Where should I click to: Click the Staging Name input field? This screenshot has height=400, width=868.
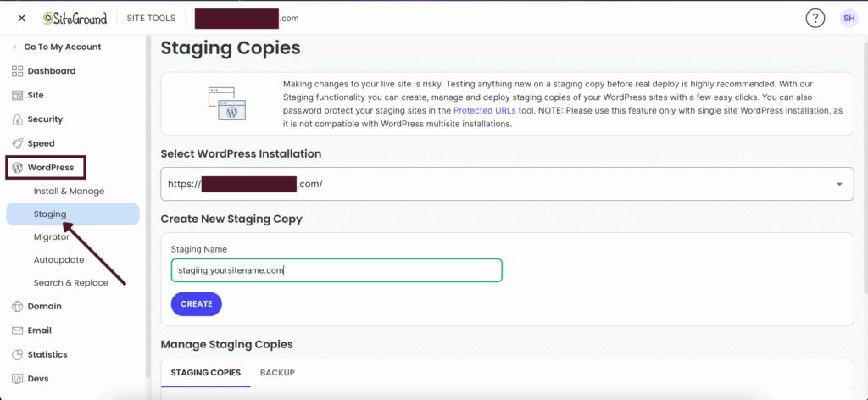[336, 270]
